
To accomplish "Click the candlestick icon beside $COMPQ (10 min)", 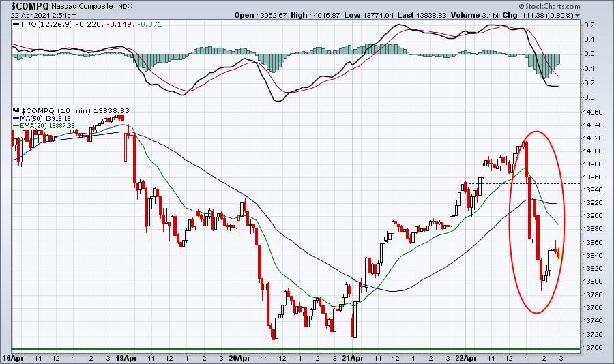I will (x=16, y=110).
